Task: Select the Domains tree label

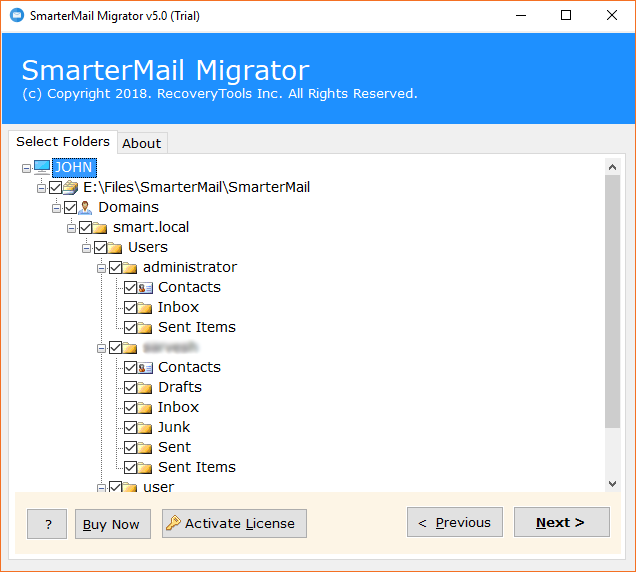Action: (128, 207)
